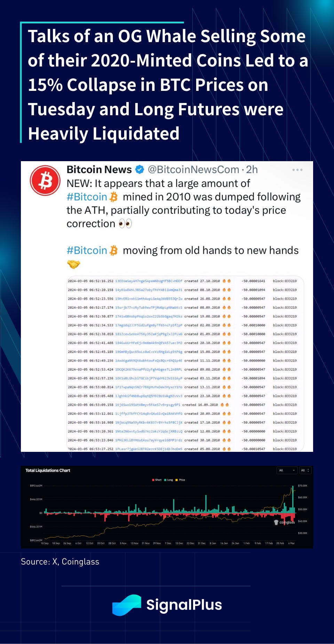Click the eyes emoji after 'correction'
The width and height of the screenshot is (334, 644).
tap(125, 223)
